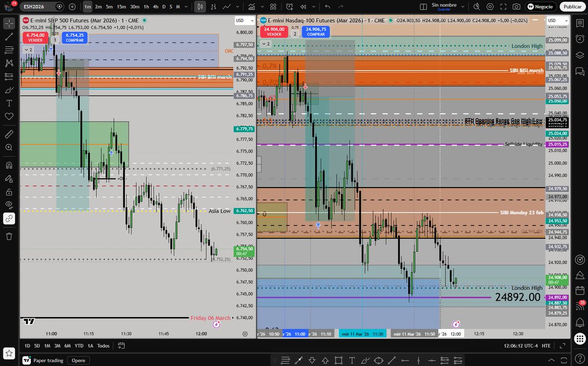Toggle lock all drawings
The height and width of the screenshot is (366, 588).
(9, 192)
